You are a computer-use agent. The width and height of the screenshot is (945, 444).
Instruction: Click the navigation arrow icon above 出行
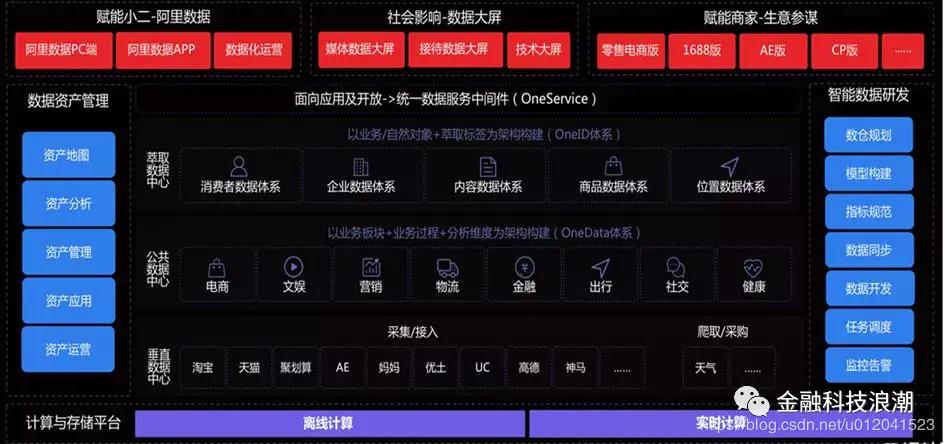click(x=600, y=267)
